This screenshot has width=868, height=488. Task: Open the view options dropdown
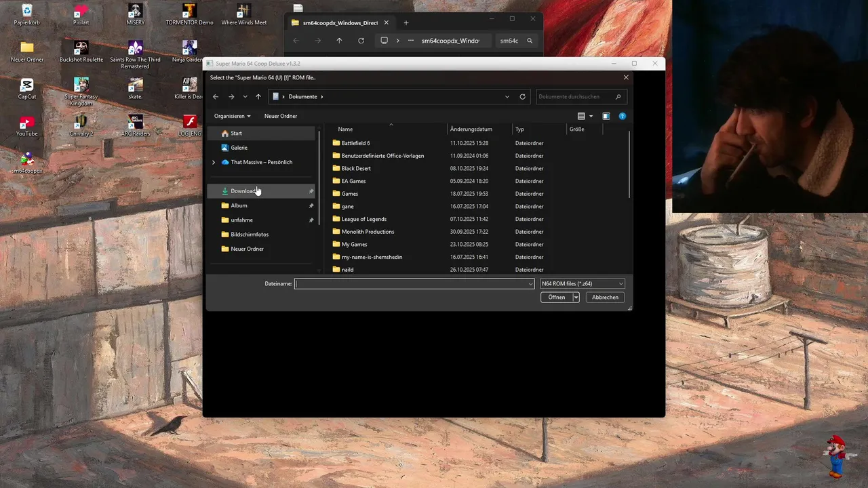click(x=591, y=117)
